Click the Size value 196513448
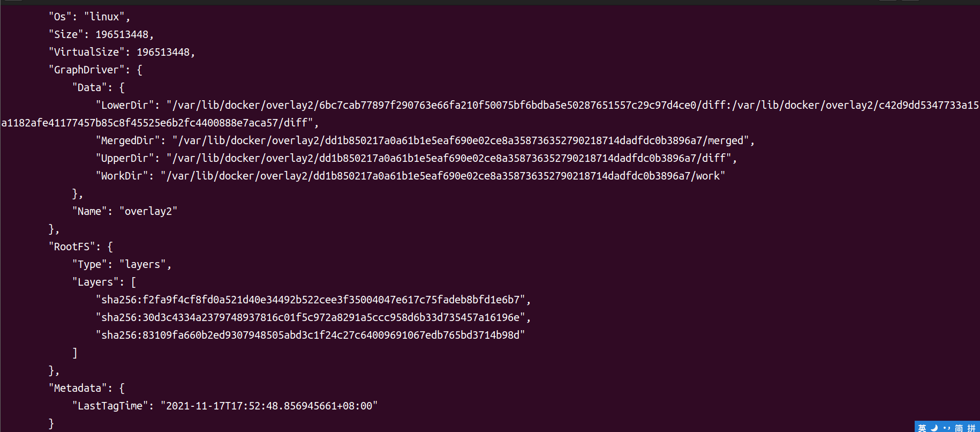Viewport: 980px width, 432px height. coord(122,34)
